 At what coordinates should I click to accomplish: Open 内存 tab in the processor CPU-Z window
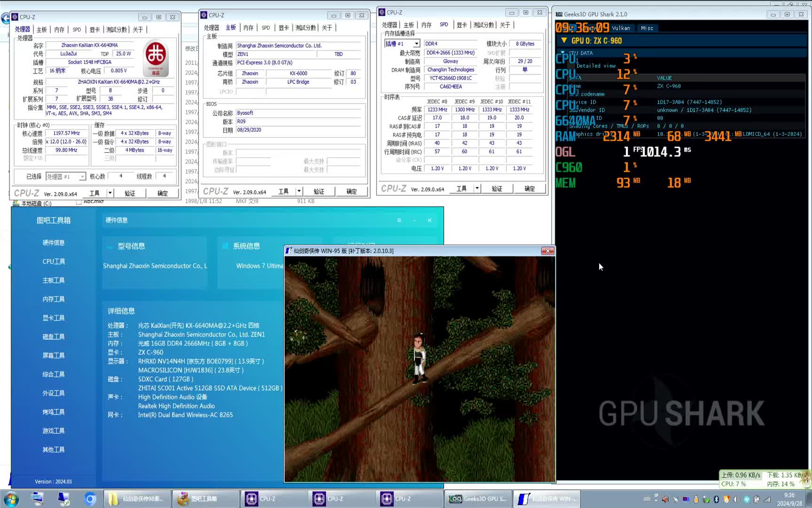tap(59, 30)
